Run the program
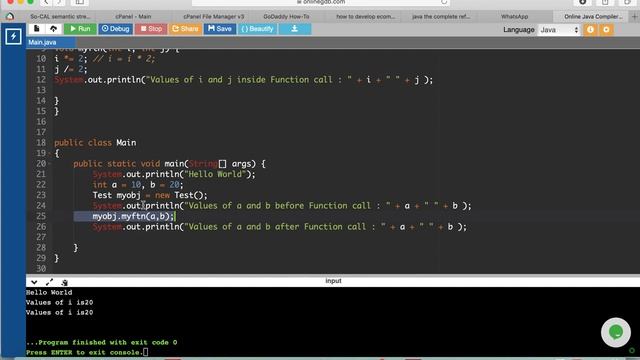 point(80,29)
